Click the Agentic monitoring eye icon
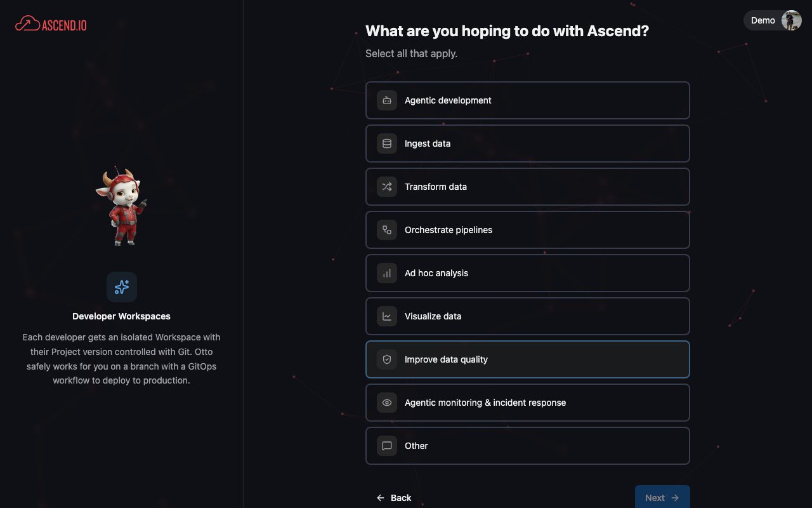Image resolution: width=812 pixels, height=508 pixels. point(387,402)
